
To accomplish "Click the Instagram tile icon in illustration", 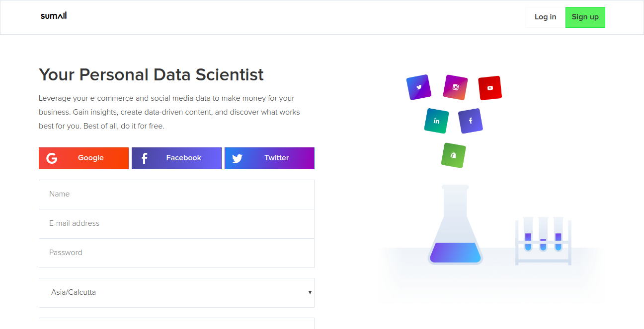I will pos(455,87).
